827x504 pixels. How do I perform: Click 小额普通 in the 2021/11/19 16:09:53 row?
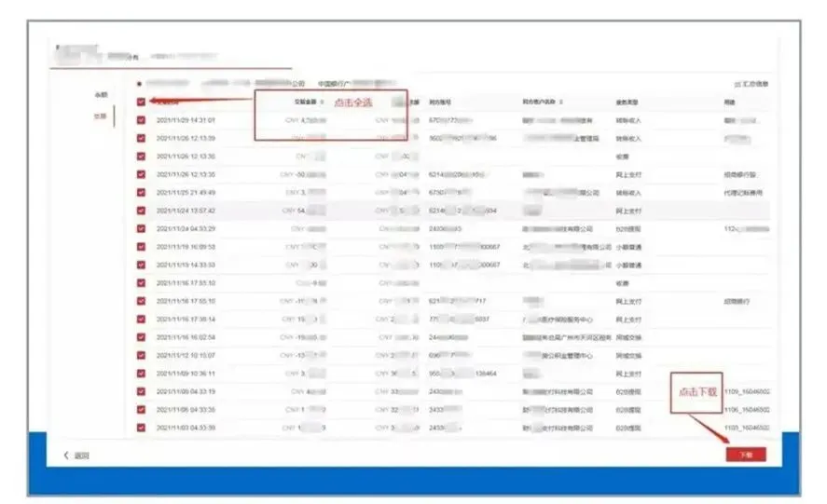[x=628, y=247]
